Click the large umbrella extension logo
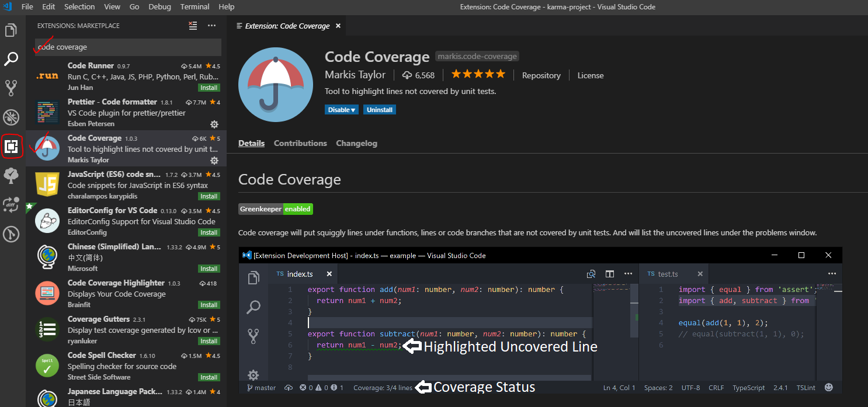This screenshot has width=868, height=407. click(276, 85)
